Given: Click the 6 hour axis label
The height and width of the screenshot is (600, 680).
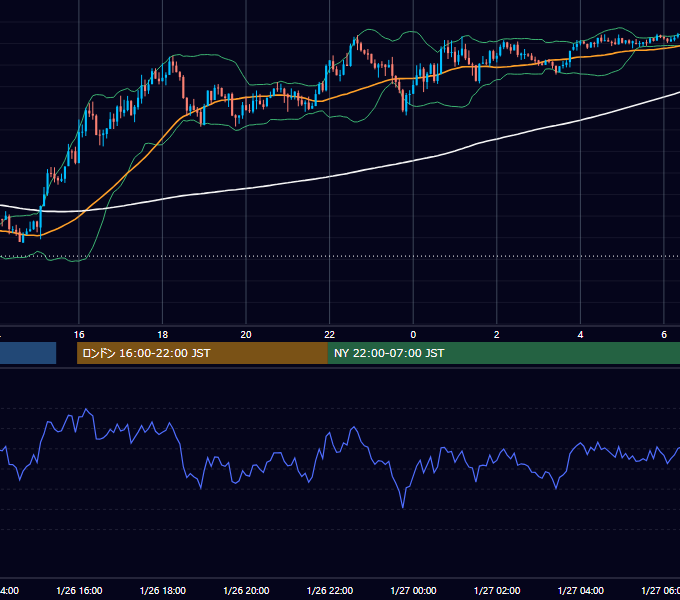Looking at the screenshot, I should tap(664, 335).
